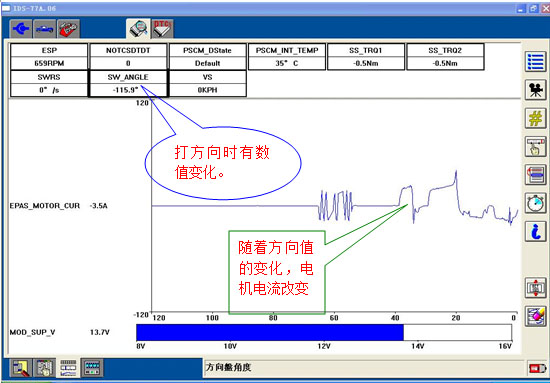This screenshot has height=383, width=550.
Task: Click the ESP RPM parameter cell
Action: pos(49,57)
